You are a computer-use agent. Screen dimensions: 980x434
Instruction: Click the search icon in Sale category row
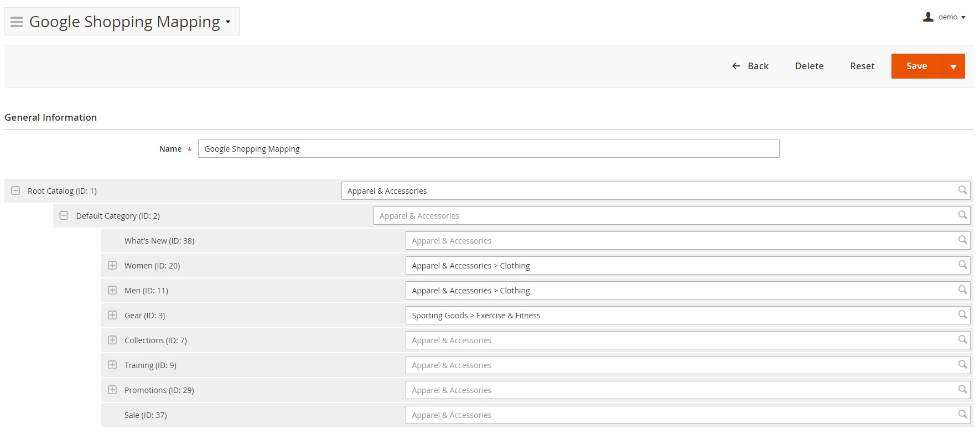(962, 415)
